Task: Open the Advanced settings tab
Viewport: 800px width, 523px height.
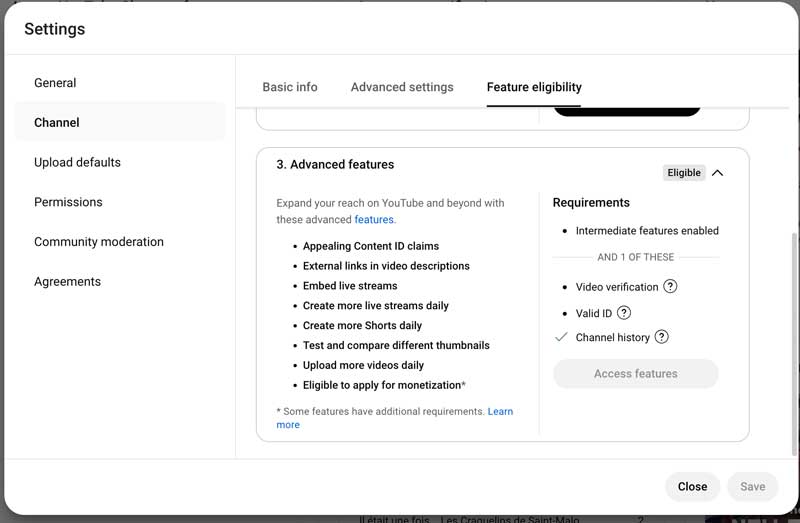Action: [x=402, y=87]
